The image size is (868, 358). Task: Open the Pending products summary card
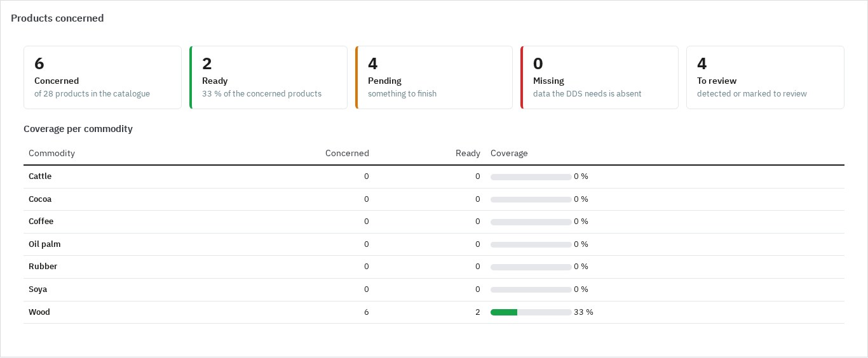point(434,77)
